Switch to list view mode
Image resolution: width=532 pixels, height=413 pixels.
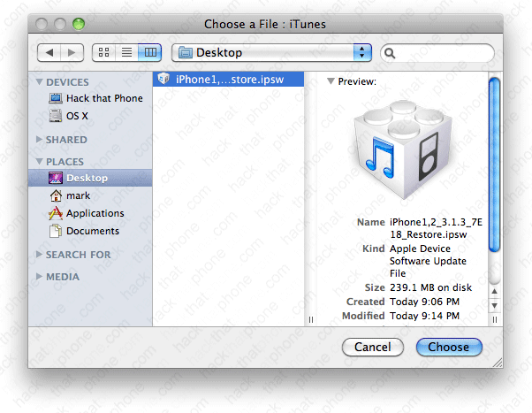click(x=127, y=53)
